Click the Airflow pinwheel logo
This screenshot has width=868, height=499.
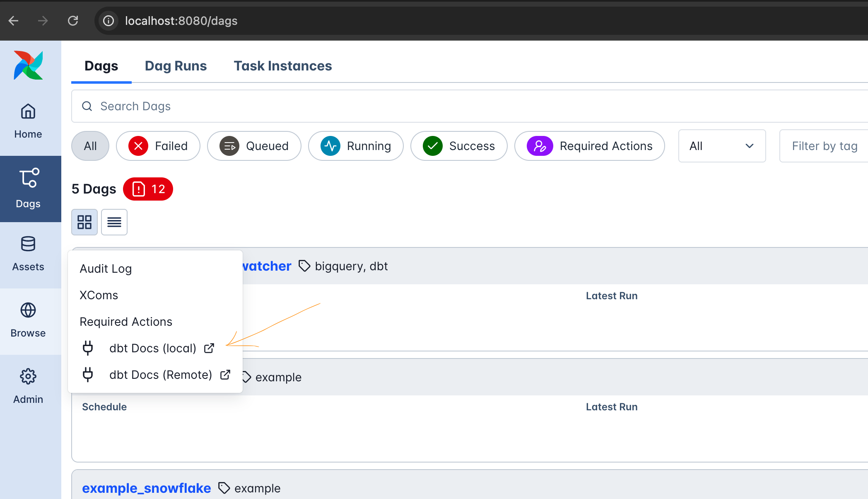coord(28,64)
